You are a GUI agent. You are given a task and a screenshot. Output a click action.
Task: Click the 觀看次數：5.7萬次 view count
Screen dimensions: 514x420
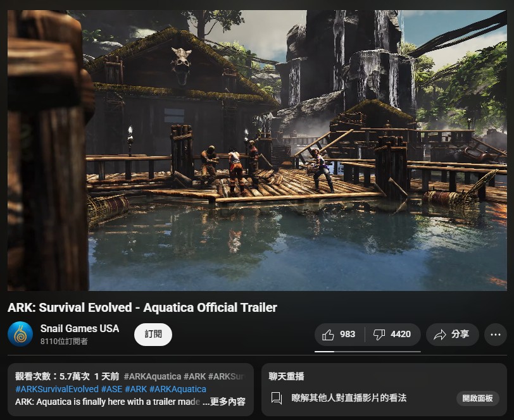[x=53, y=376]
